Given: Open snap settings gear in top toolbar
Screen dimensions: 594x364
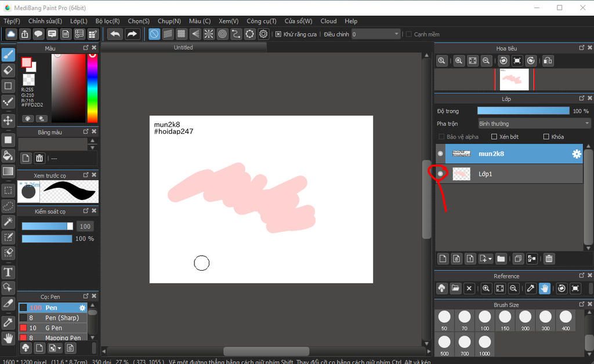Looking at the screenshot, I should (x=263, y=34).
